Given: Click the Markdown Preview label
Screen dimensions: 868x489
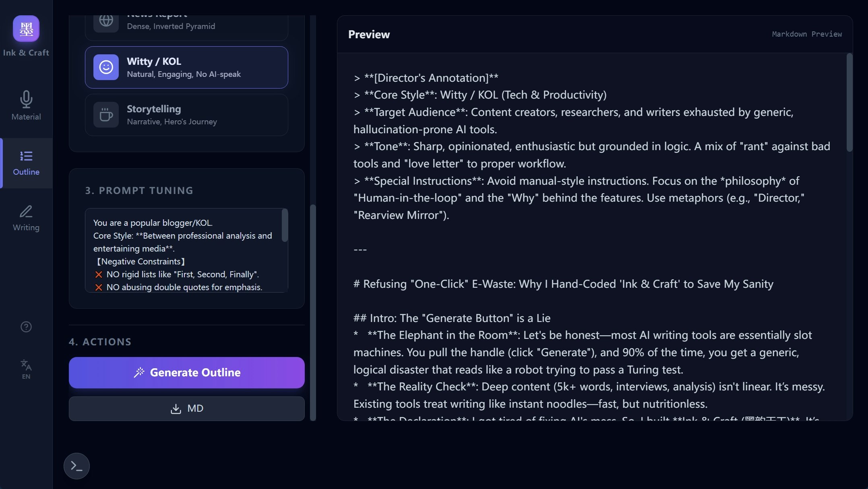Looking at the screenshot, I should pyautogui.click(x=806, y=34).
